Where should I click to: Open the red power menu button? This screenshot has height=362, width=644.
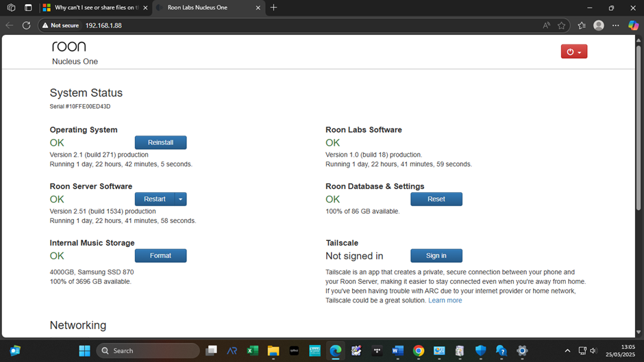tap(573, 52)
